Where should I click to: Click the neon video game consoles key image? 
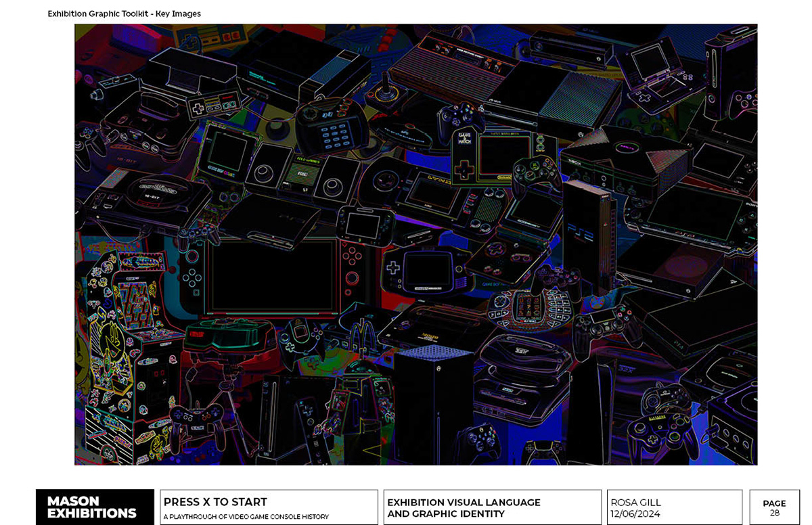click(415, 244)
